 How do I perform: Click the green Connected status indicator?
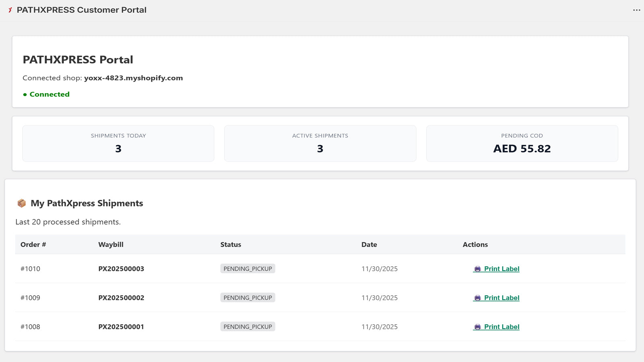[x=46, y=94]
